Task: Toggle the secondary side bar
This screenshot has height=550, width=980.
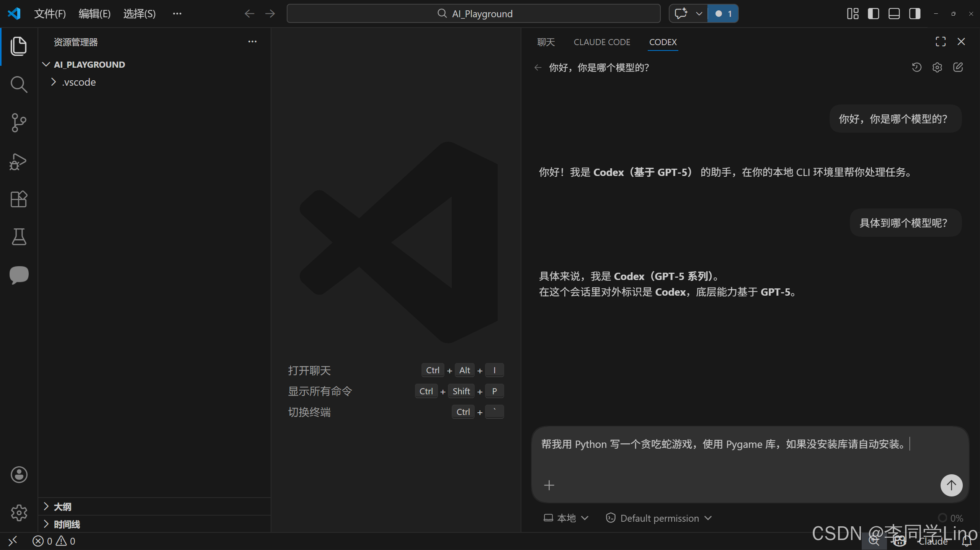Action: (x=915, y=14)
